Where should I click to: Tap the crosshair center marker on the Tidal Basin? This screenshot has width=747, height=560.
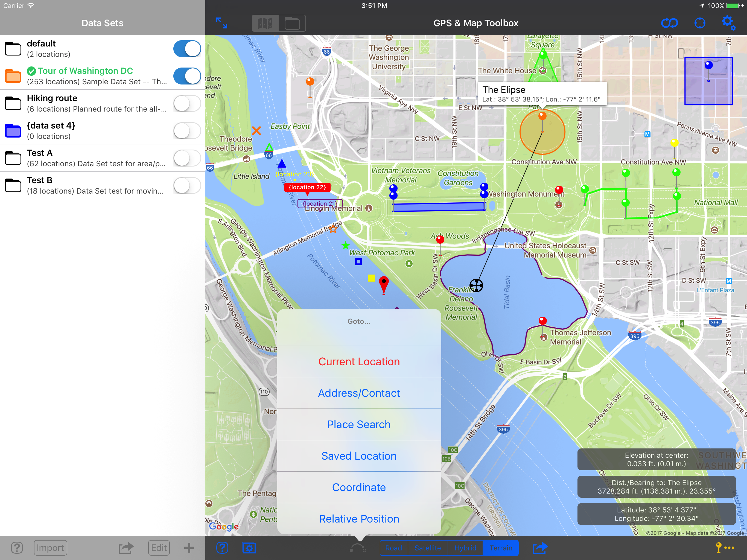(x=476, y=285)
